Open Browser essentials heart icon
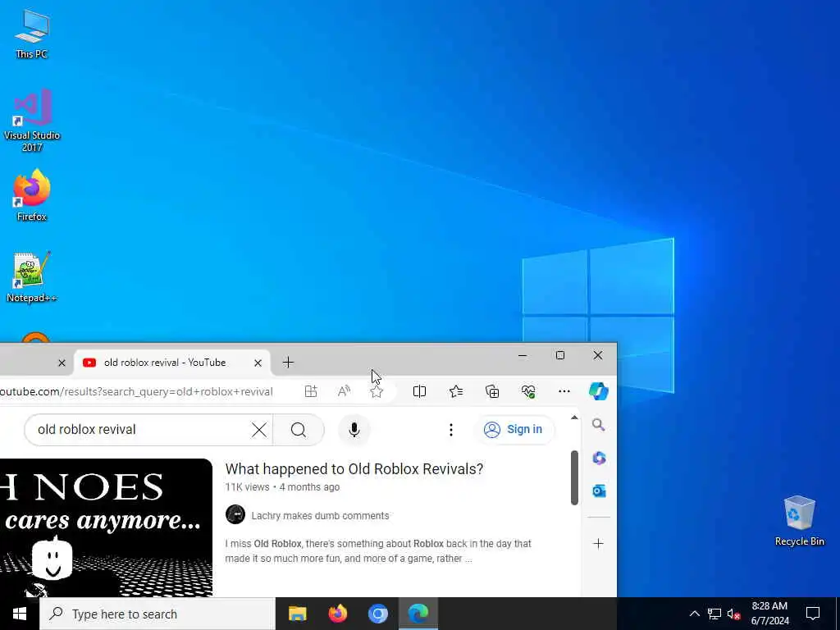The width and height of the screenshot is (840, 630). 528,391
